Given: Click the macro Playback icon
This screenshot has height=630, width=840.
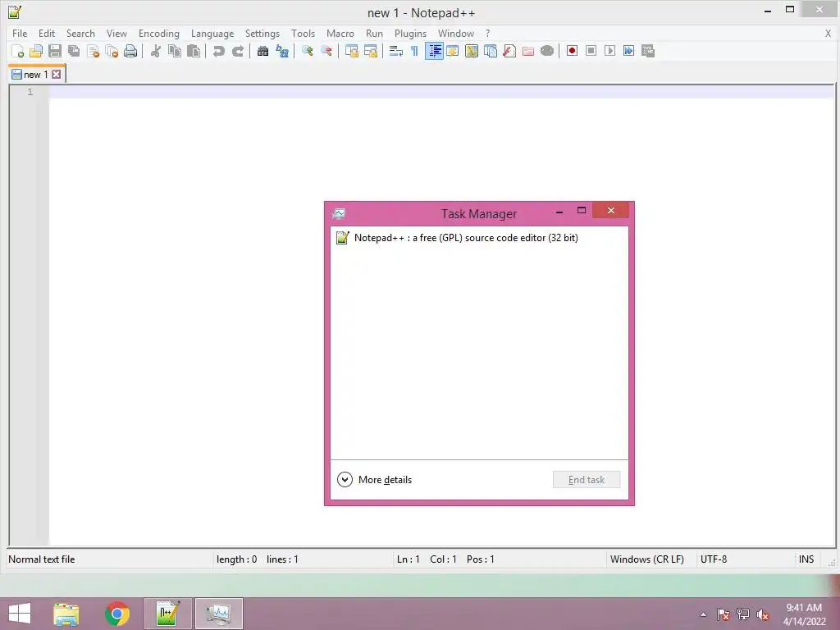Looking at the screenshot, I should coord(609,51).
